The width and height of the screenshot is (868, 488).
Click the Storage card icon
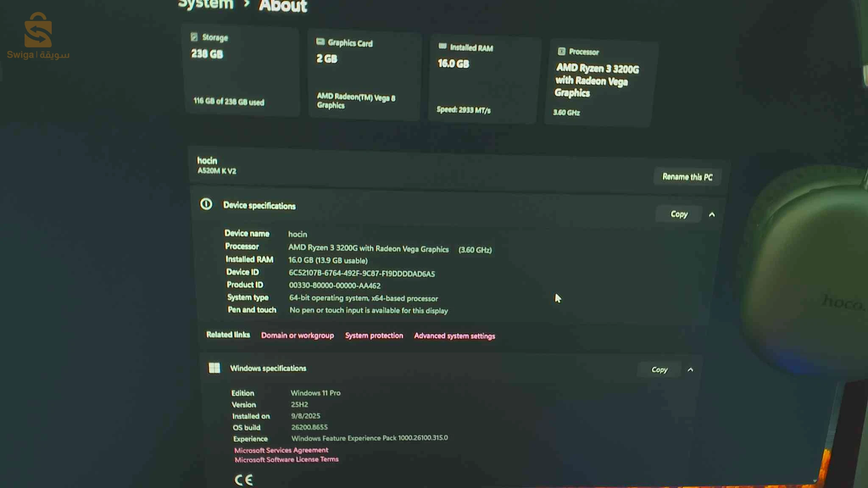tap(194, 37)
